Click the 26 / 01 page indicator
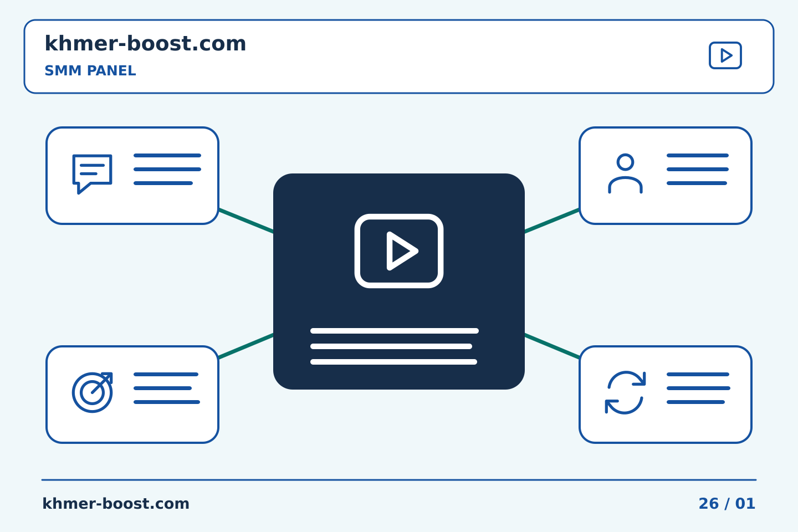 [x=727, y=503]
